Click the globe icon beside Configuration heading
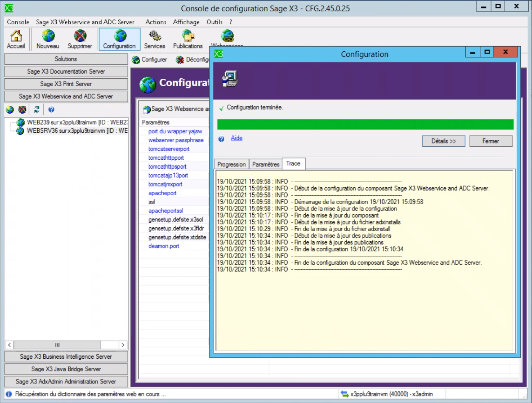The image size is (532, 403). 148,84
